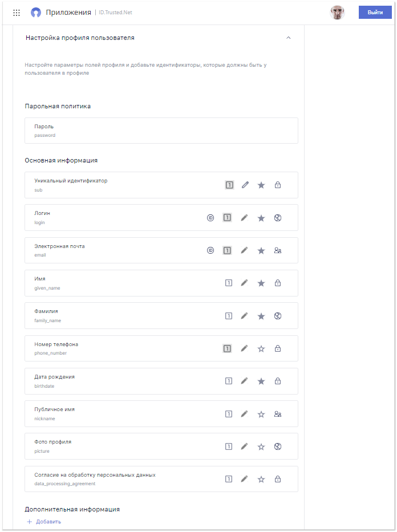Click the uniqueness icon in the Логин row
The width and height of the screenshot is (397, 532).
click(x=228, y=217)
